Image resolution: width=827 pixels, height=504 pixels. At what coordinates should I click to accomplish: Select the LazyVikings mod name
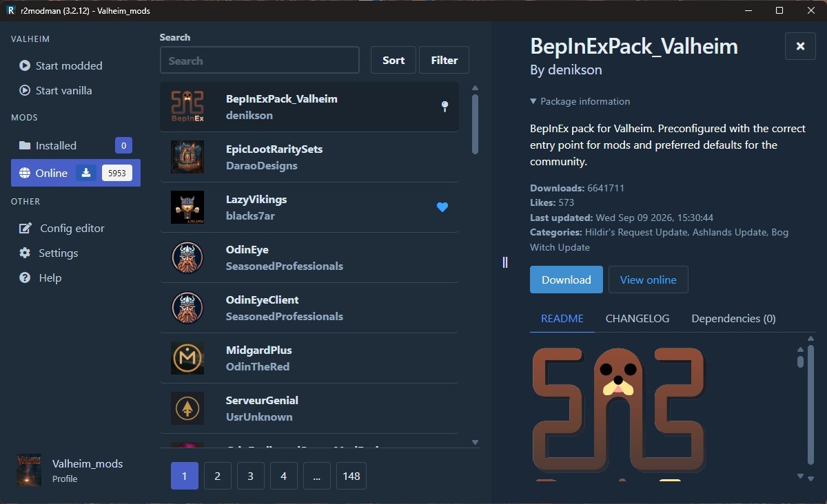click(x=256, y=199)
